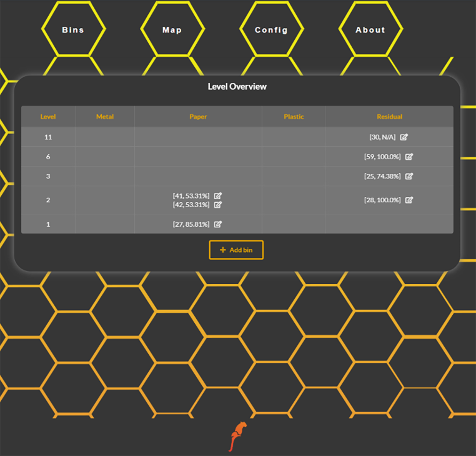Select the level 11 row number
Screen dimensions: 476x456
coord(48,137)
